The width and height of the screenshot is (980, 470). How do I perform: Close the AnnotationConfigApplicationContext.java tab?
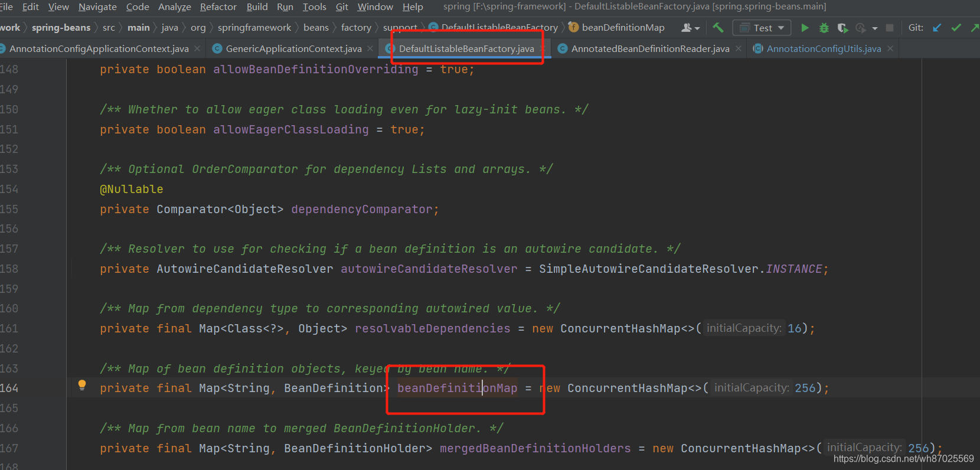coord(197,48)
